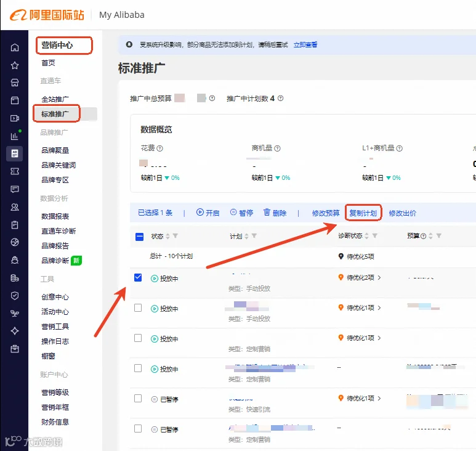The image size is (476, 451).
Task: Click the home icon in left rail
Action: point(15,47)
